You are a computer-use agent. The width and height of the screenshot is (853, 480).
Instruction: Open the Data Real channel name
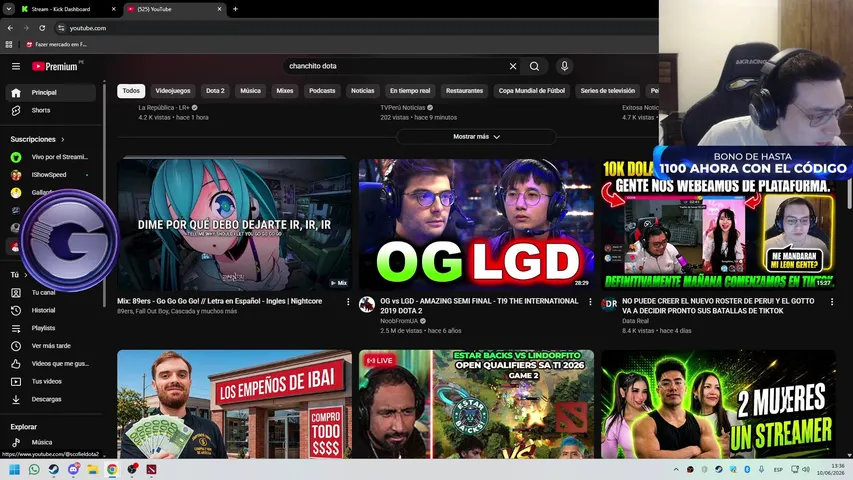(x=635, y=321)
